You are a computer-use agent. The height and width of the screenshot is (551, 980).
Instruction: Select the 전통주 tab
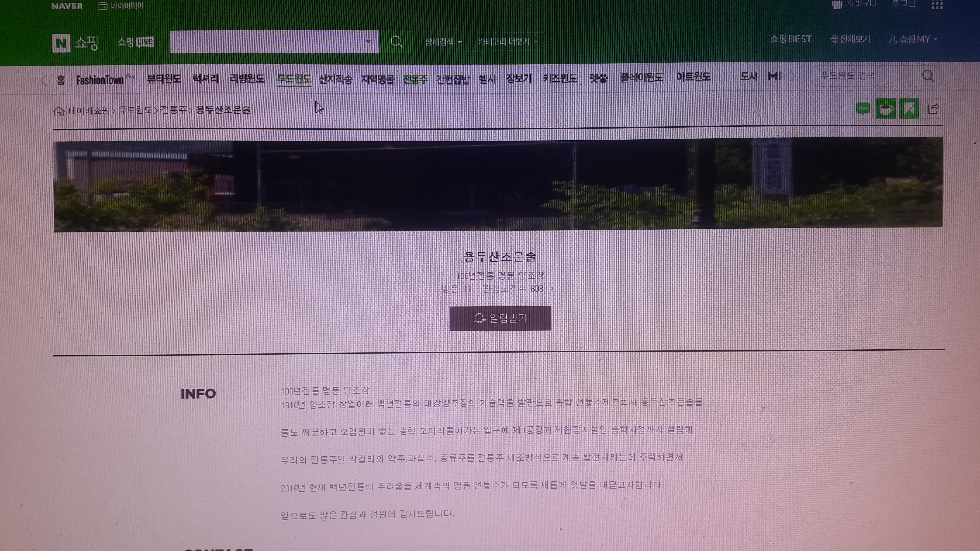coord(415,79)
